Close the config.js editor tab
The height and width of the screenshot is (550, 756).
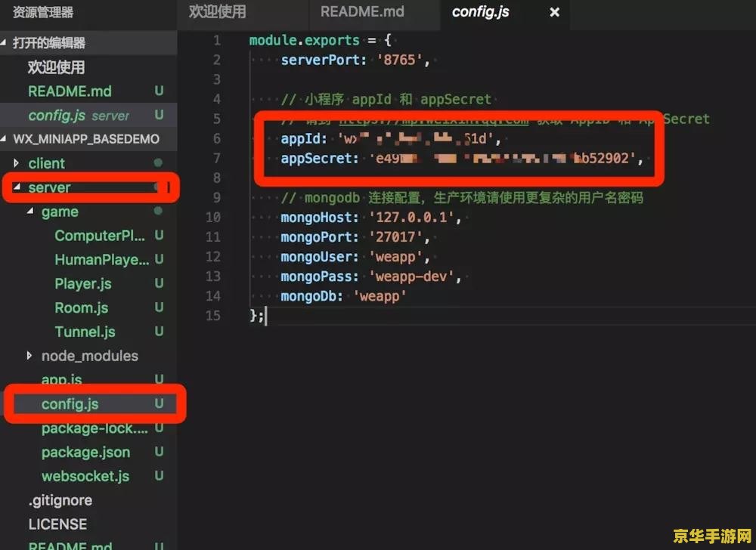tap(554, 12)
